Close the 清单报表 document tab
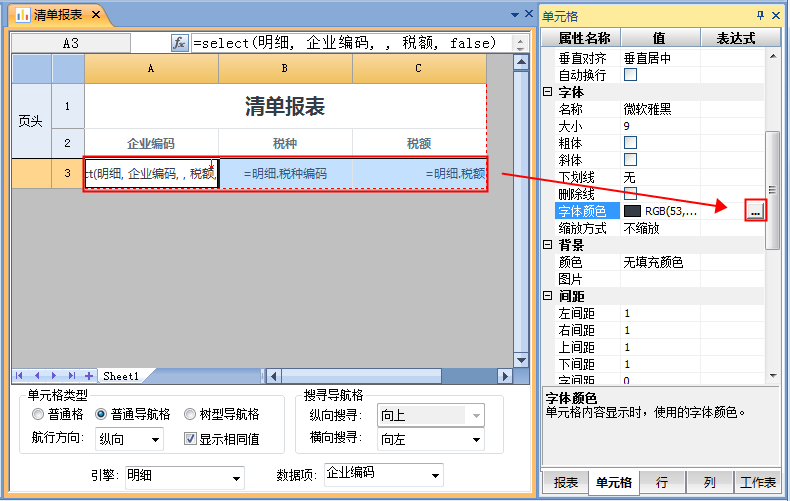 click(95, 15)
